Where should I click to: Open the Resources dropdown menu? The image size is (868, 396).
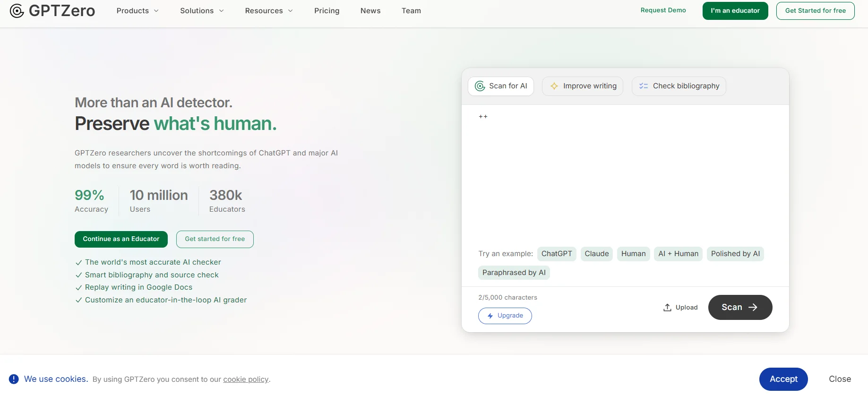[269, 11]
